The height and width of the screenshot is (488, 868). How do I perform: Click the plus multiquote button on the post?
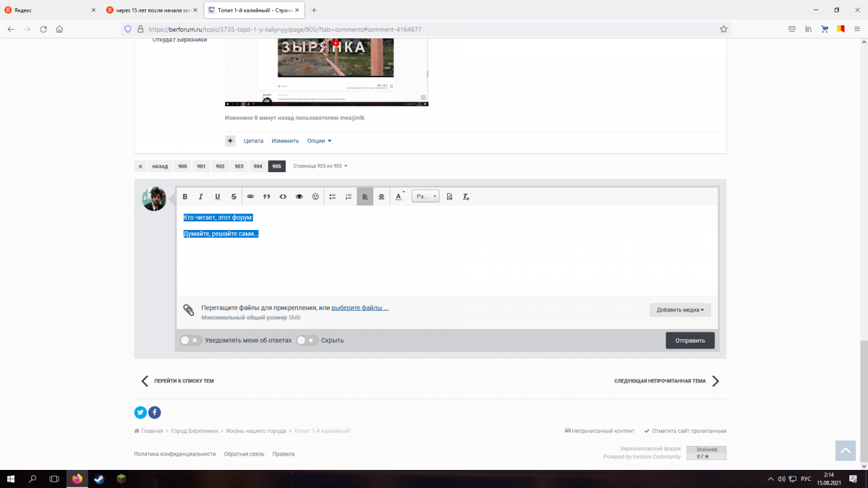[x=230, y=141]
